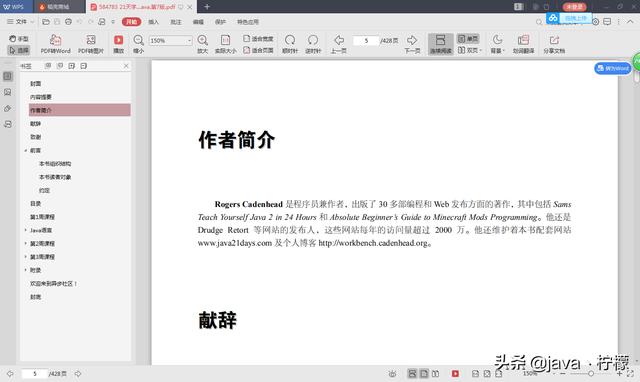Toggle continuous layout icon in status bar

(412, 373)
